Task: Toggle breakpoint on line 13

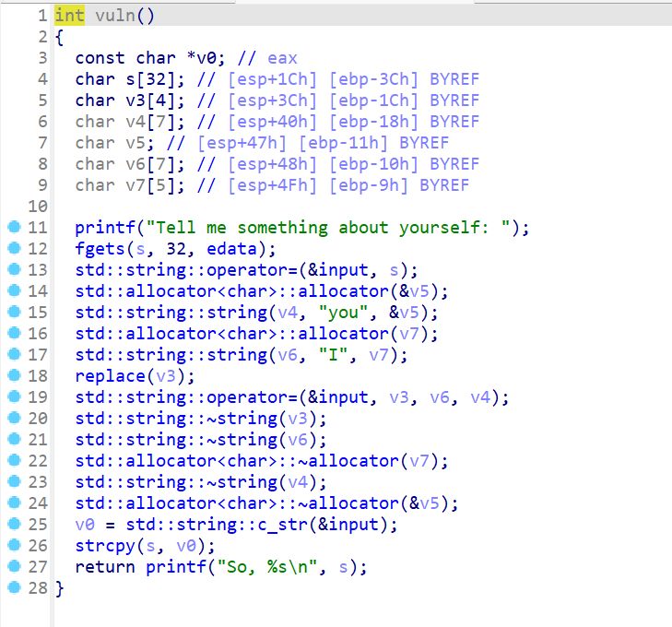Action: (12, 270)
